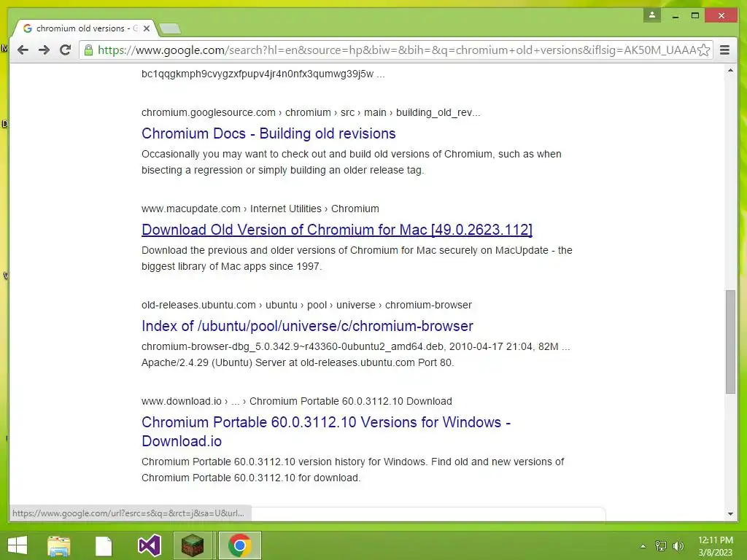Open File Explorer from taskbar
Viewport: 747px width, 560px height.
(x=58, y=545)
